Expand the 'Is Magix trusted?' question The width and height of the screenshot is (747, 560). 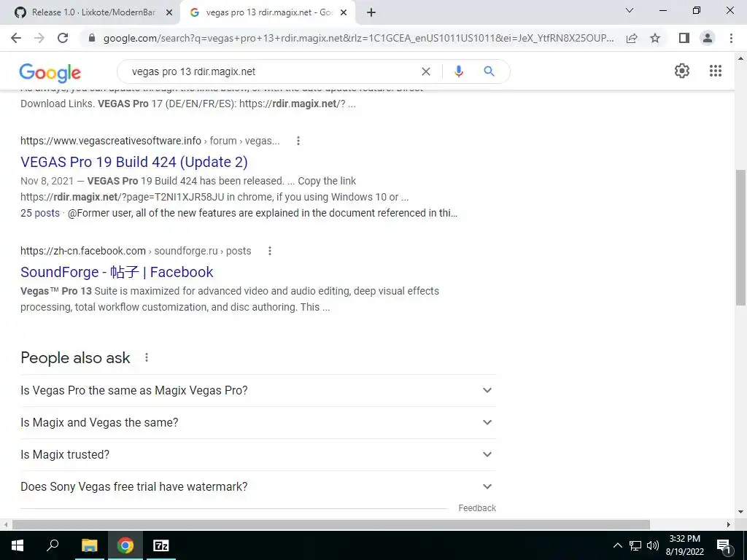[258, 455]
